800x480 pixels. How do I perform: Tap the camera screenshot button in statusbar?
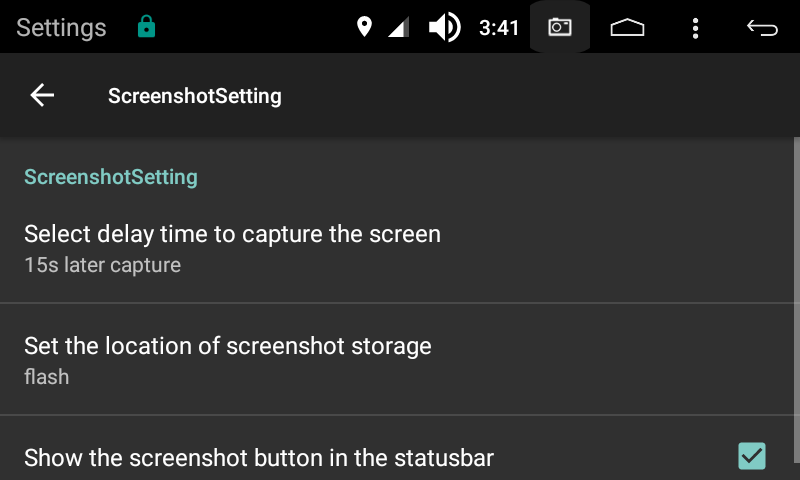(560, 27)
